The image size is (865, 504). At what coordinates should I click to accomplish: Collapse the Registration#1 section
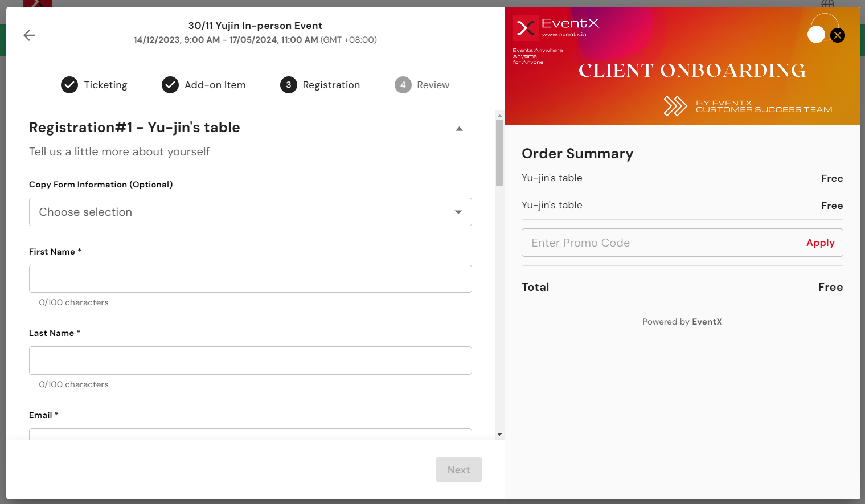(x=459, y=129)
